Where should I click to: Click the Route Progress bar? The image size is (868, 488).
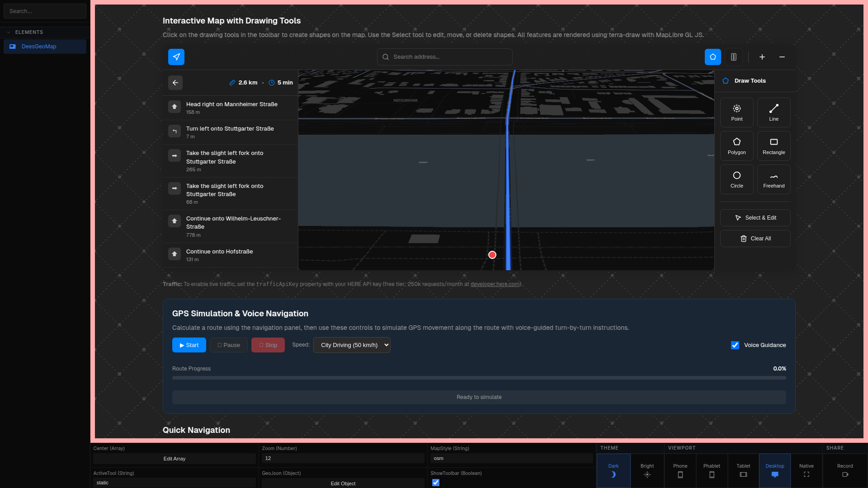(479, 378)
